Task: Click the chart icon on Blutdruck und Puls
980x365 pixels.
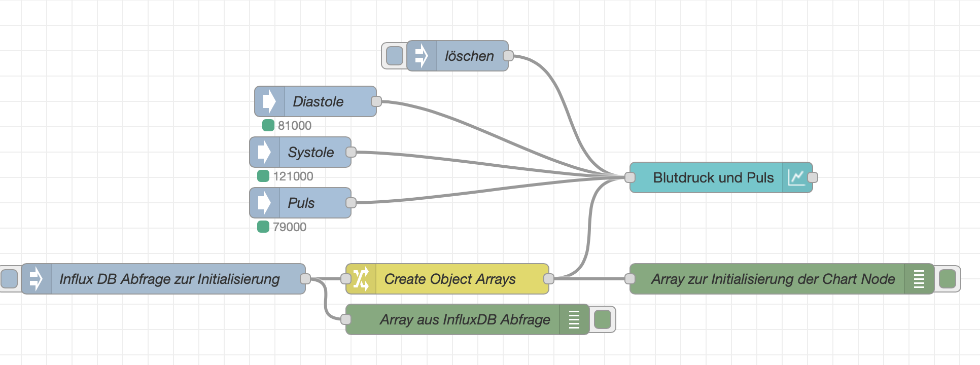Action: (x=796, y=177)
